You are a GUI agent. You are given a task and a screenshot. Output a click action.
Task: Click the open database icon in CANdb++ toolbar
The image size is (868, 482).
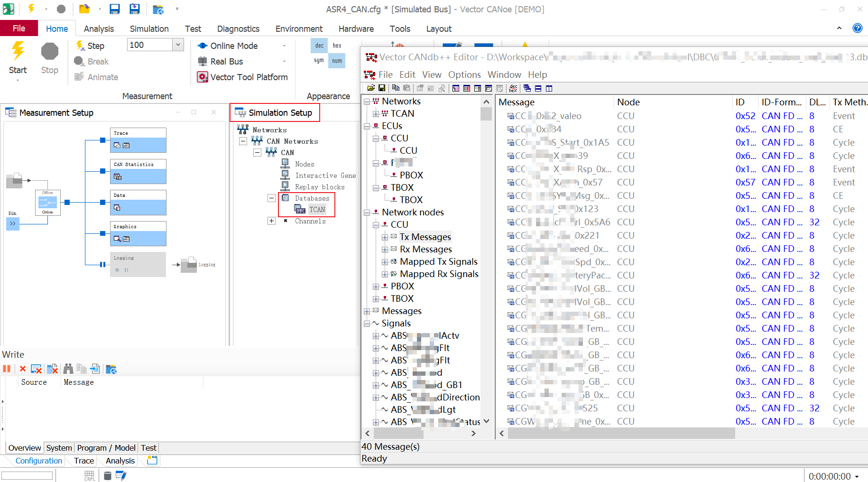[371, 88]
